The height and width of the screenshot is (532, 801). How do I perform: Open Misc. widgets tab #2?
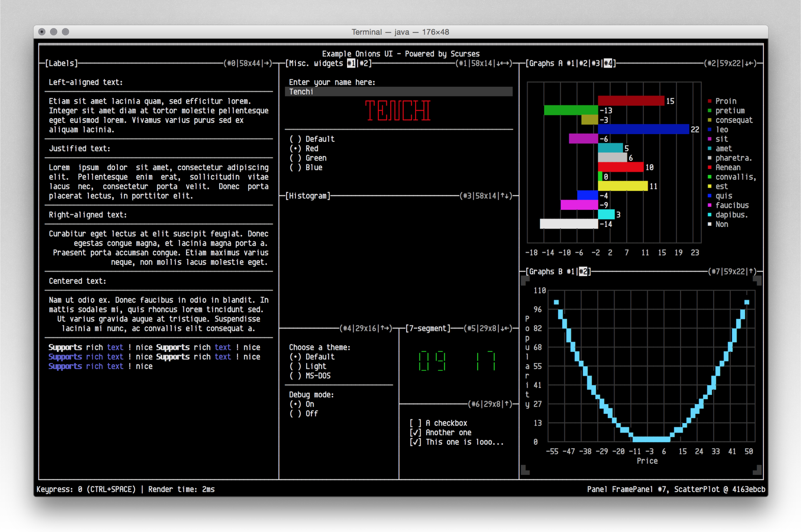tap(364, 63)
